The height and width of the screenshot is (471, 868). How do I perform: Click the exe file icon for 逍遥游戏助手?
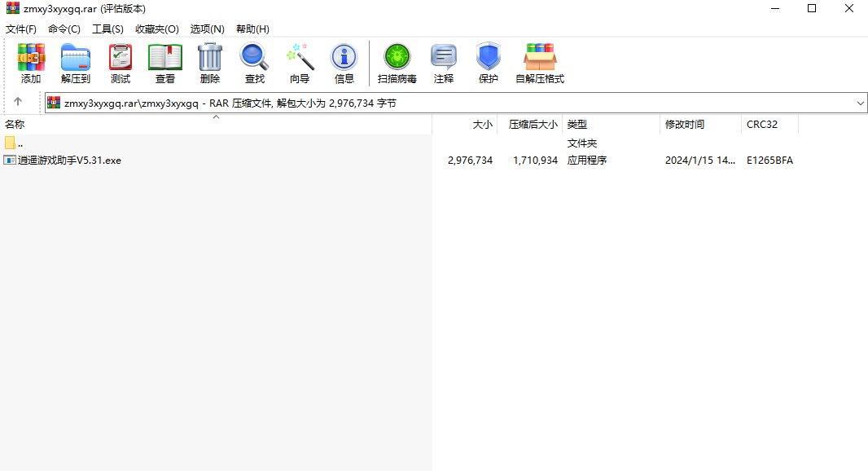pos(10,161)
